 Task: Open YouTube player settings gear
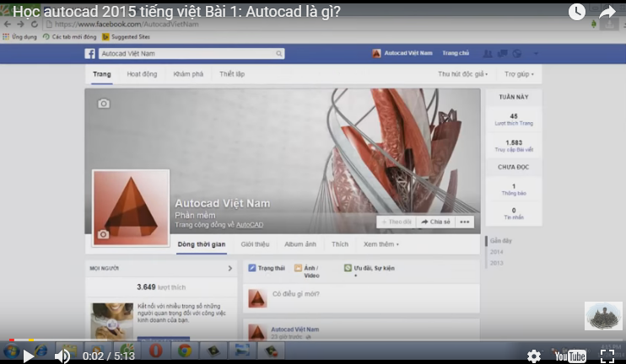click(534, 356)
